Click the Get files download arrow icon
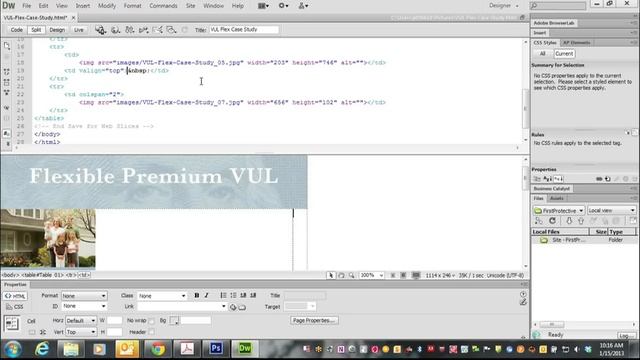Viewport: 640px width, 360px height. 569,221
